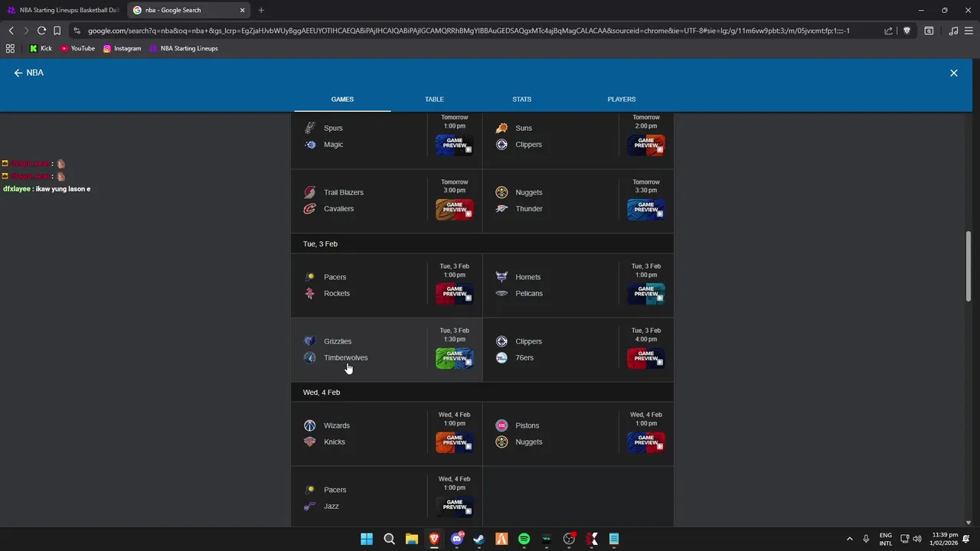Select the Thunder team name
980x551 pixels.
point(529,209)
